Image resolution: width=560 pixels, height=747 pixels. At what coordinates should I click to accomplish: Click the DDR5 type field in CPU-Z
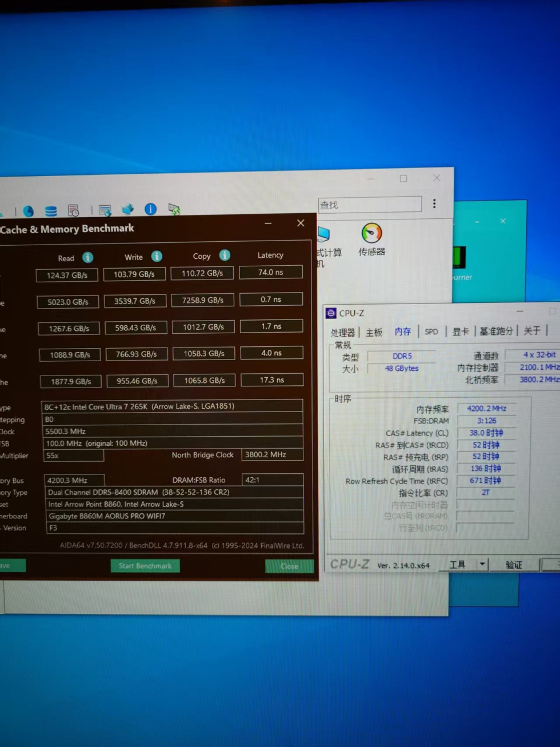click(x=402, y=356)
